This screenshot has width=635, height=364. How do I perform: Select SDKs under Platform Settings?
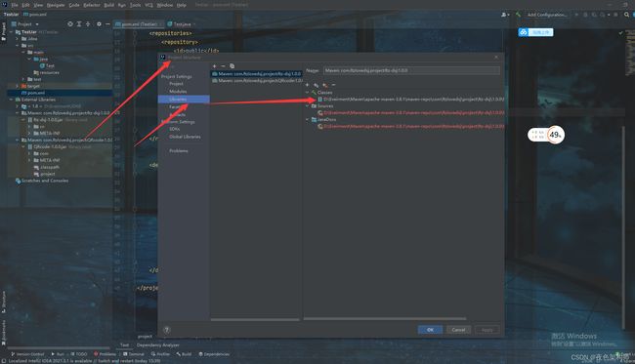pos(175,129)
